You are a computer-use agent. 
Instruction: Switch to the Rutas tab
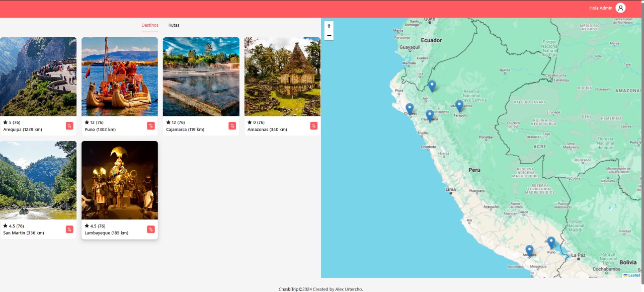tap(174, 25)
